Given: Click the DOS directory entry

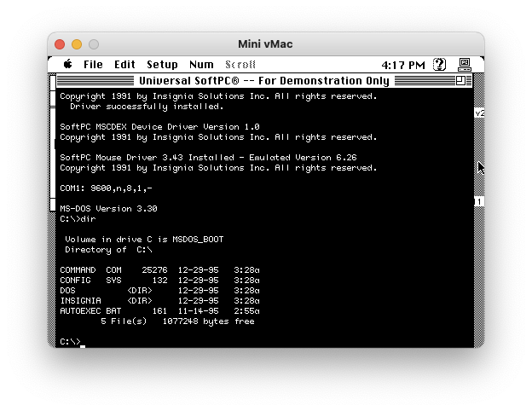Looking at the screenshot, I should [x=159, y=291].
